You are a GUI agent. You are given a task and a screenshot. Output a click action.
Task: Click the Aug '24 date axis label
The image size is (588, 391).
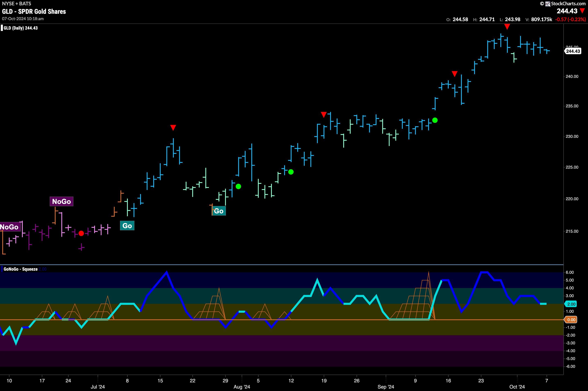[242, 387]
